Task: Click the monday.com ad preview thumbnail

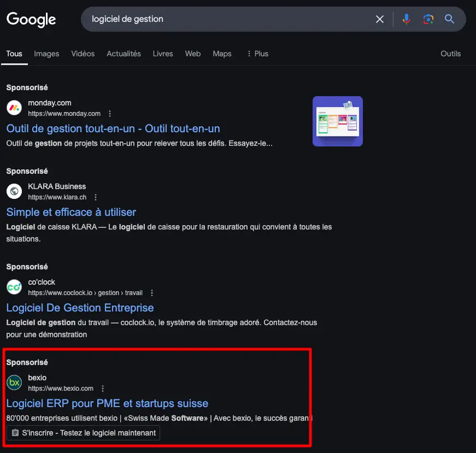Action: click(x=337, y=121)
